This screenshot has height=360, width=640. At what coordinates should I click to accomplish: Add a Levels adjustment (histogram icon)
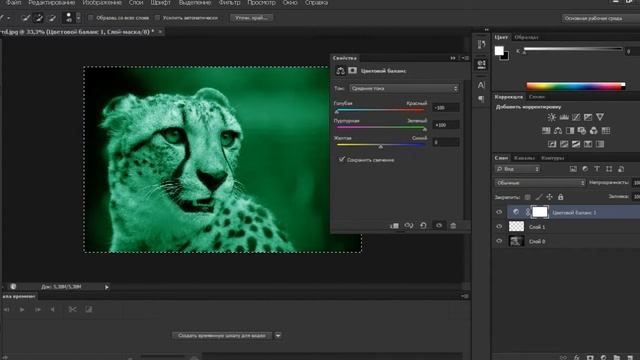point(564,117)
